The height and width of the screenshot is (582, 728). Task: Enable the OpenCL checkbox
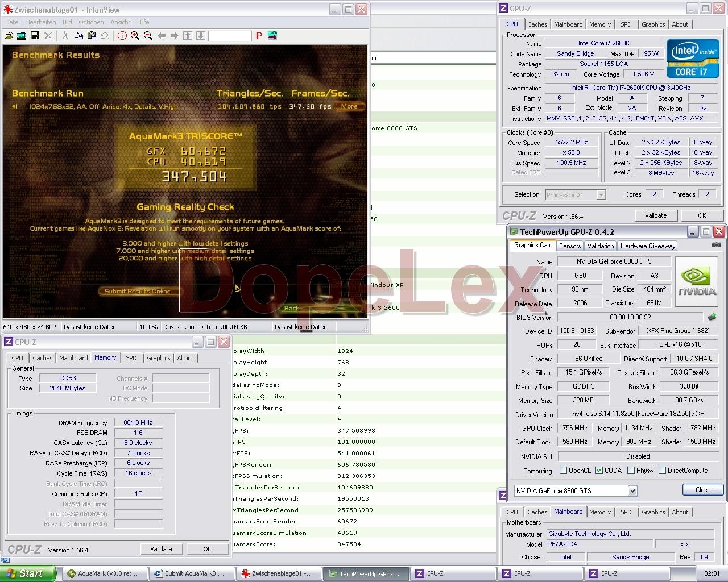[563, 471]
